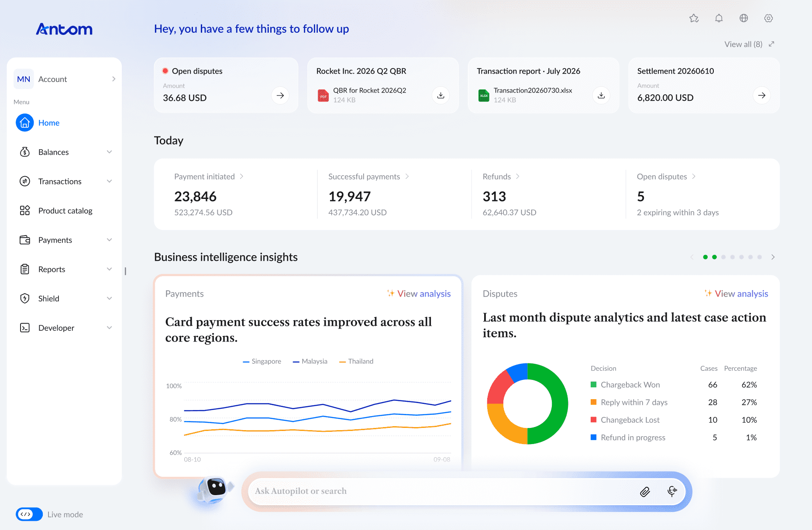Open Settlement 20260610 arrow button
The image size is (812, 530).
pos(762,95)
